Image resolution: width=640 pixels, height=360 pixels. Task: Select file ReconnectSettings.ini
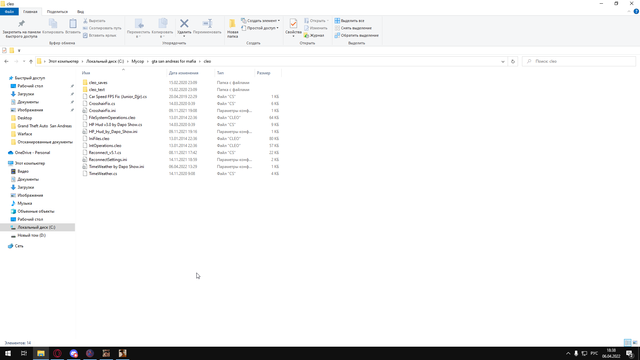point(108,160)
